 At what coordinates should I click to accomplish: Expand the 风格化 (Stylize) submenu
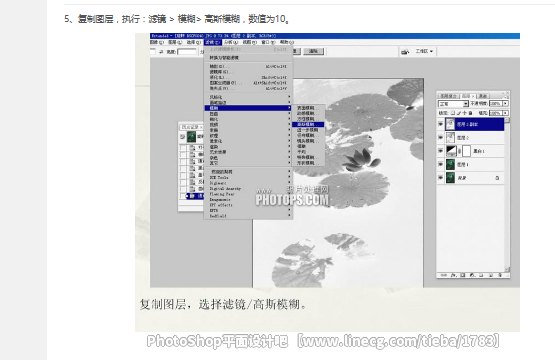tap(248, 97)
